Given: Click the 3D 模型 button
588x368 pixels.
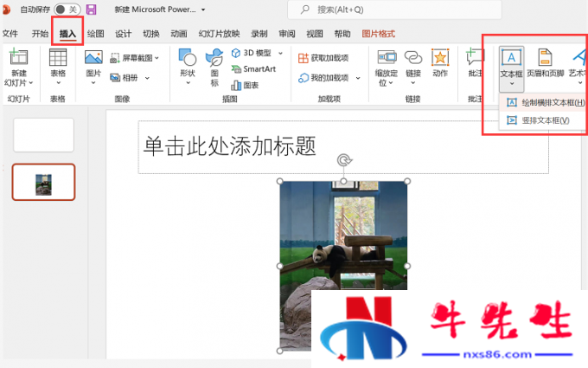Looking at the screenshot, I should tap(252, 53).
